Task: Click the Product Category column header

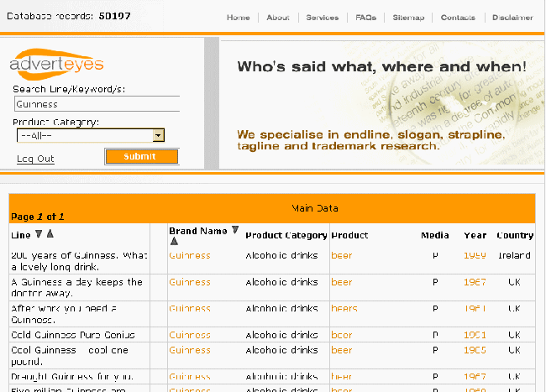Action: (x=286, y=236)
